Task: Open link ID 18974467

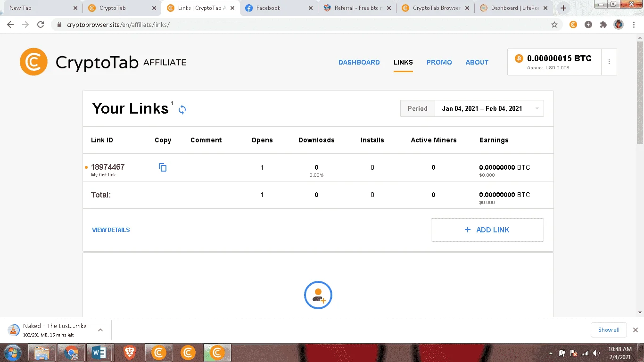Action: (x=107, y=167)
